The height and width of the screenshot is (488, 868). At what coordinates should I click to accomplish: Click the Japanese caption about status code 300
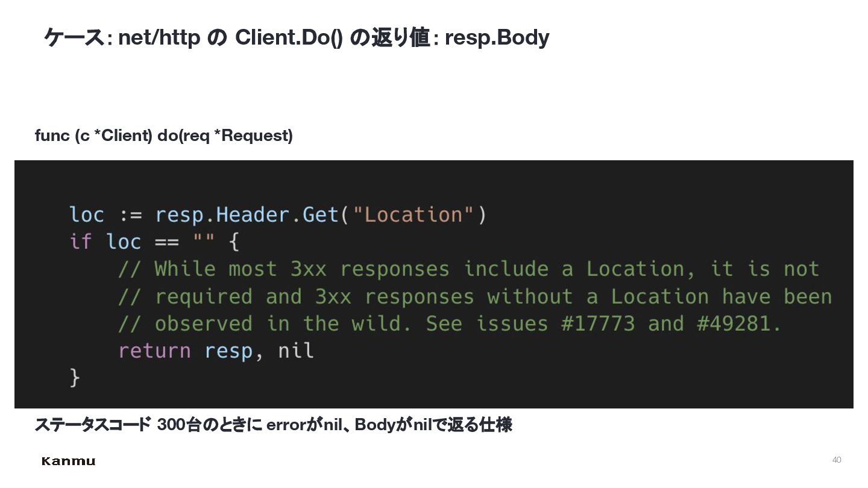pyautogui.click(x=274, y=425)
